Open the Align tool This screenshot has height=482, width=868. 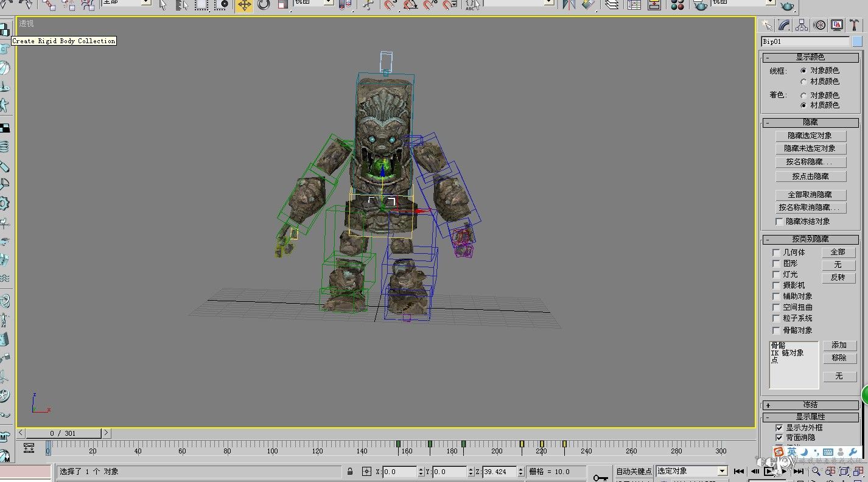pos(588,5)
